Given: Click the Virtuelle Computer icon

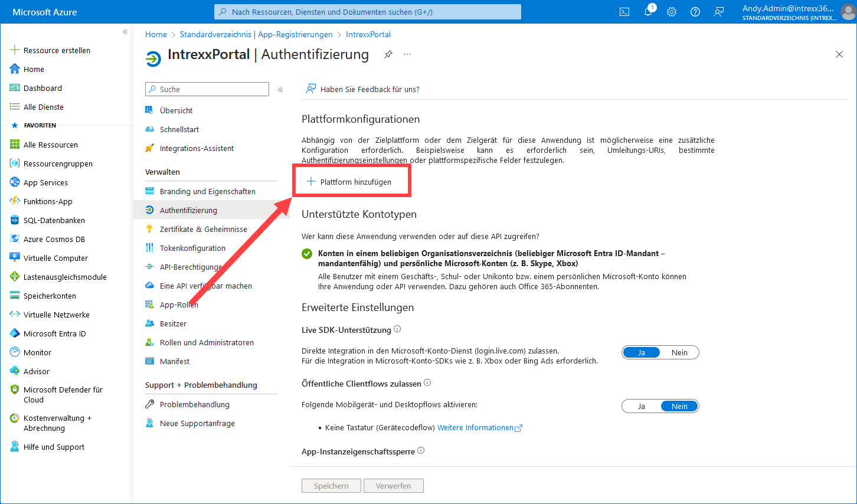Looking at the screenshot, I should point(15,258).
